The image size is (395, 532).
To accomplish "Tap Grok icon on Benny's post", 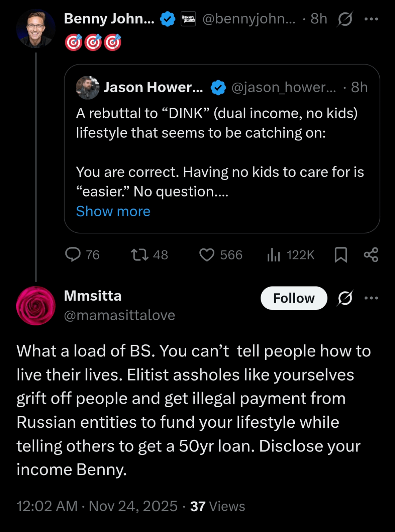I will [x=345, y=19].
